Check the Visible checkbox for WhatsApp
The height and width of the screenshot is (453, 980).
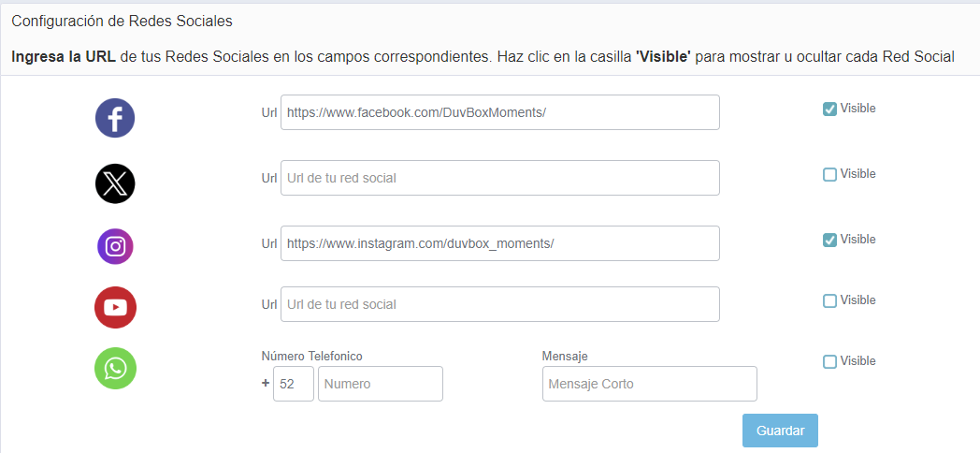pyautogui.click(x=829, y=361)
